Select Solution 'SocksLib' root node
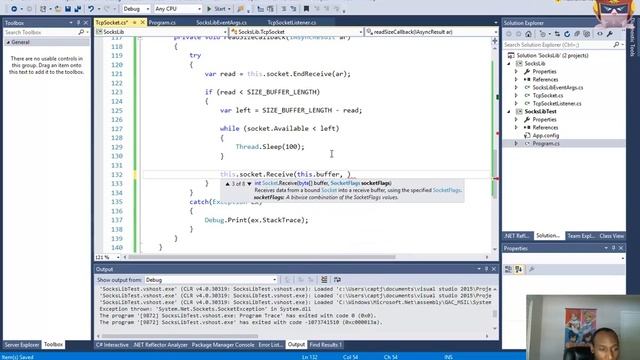The height and width of the screenshot is (360, 640). point(552,56)
